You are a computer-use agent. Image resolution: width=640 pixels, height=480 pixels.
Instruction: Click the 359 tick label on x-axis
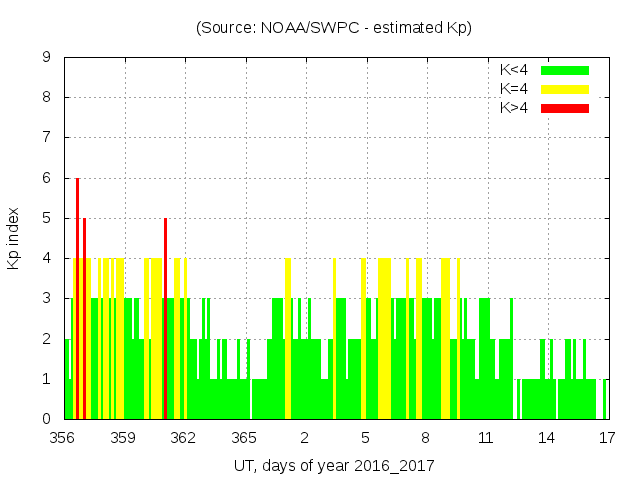(124, 437)
